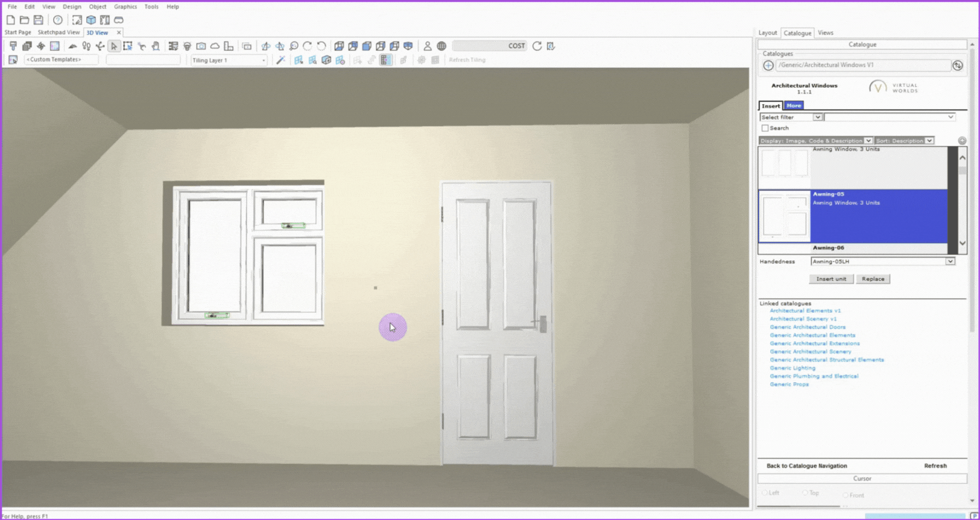
Task: Click the globe icon in toolbar
Action: tap(441, 46)
